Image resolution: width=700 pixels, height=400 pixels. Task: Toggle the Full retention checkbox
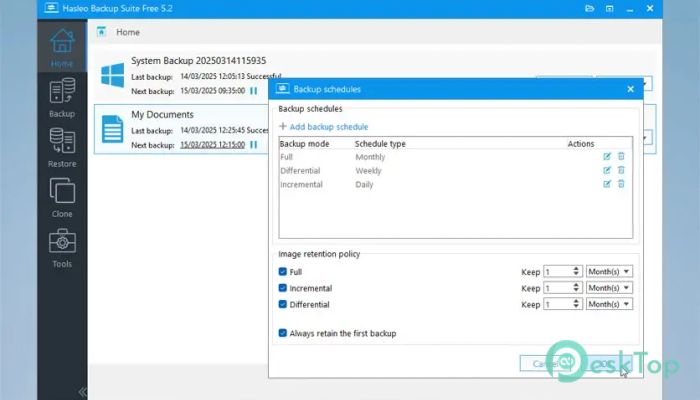coord(283,271)
